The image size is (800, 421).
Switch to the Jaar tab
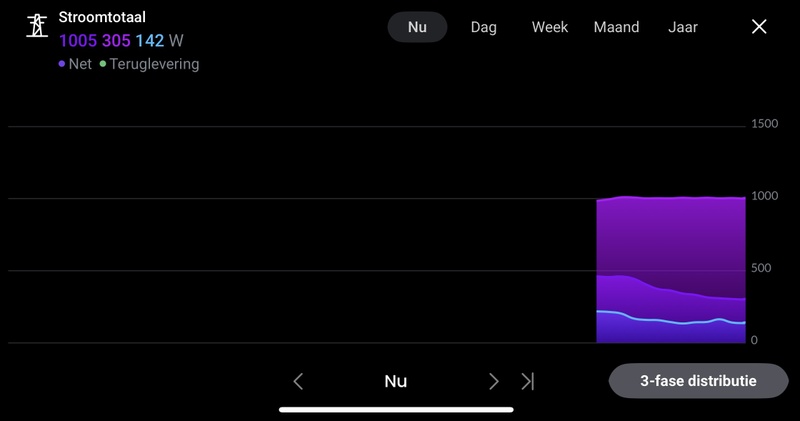pos(683,27)
